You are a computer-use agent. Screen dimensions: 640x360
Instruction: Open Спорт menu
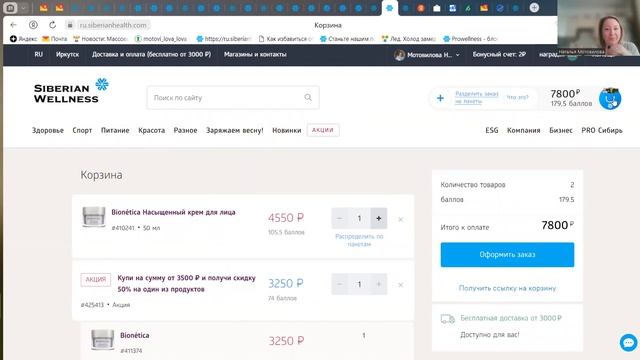[82, 130]
